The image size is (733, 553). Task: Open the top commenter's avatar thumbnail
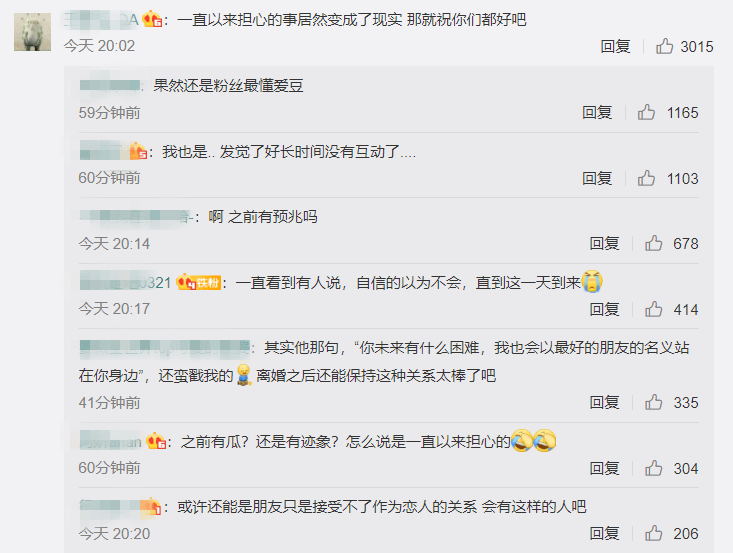tap(32, 32)
